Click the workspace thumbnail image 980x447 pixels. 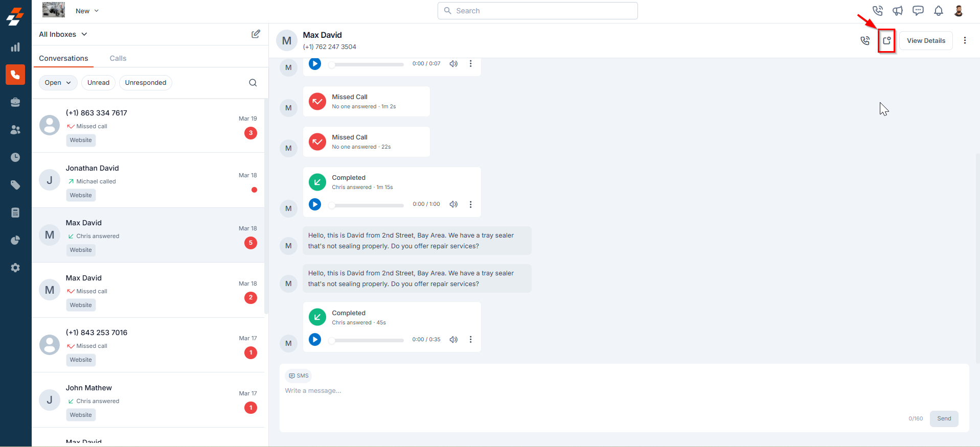pyautogui.click(x=54, y=10)
